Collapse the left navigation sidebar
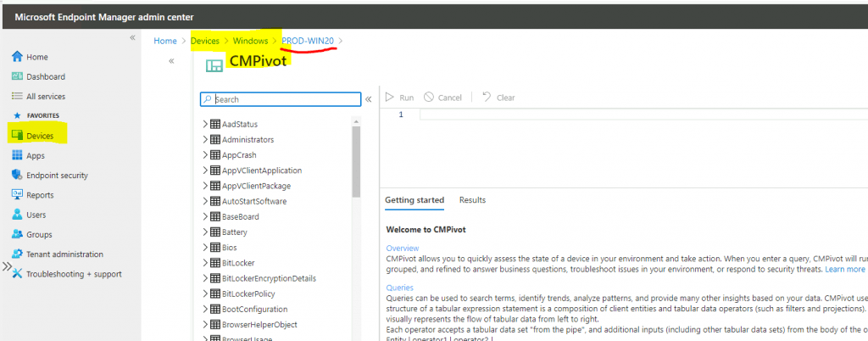This screenshot has width=868, height=341. [x=132, y=37]
